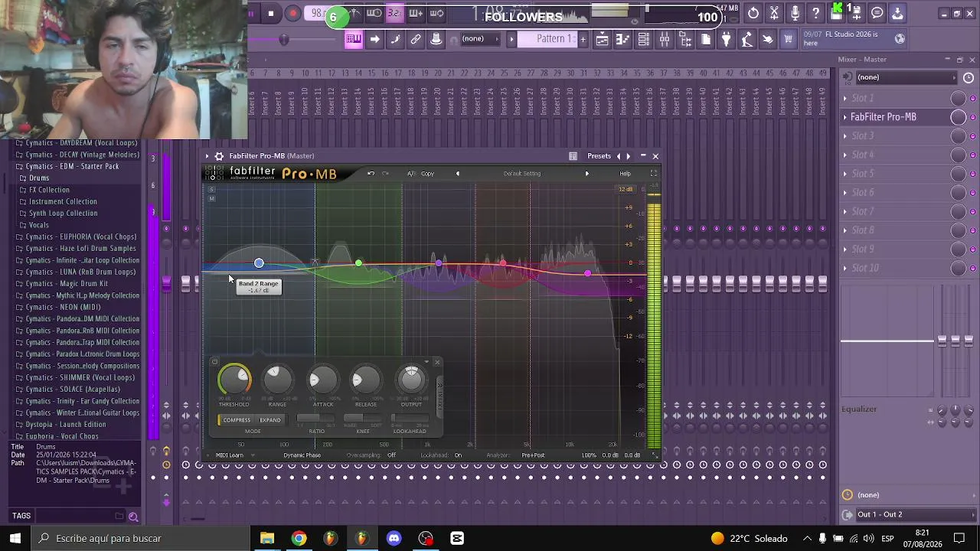Viewport: 980px width, 551px height.
Task: Open the Presets menu of the plugin window
Action: pyautogui.click(x=599, y=156)
